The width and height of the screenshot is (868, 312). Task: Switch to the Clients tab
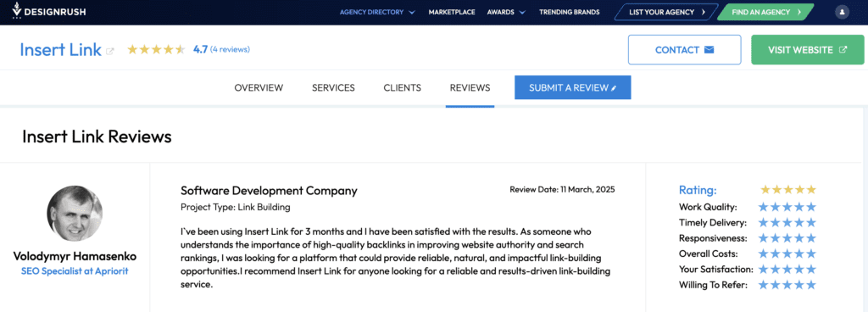coord(403,87)
